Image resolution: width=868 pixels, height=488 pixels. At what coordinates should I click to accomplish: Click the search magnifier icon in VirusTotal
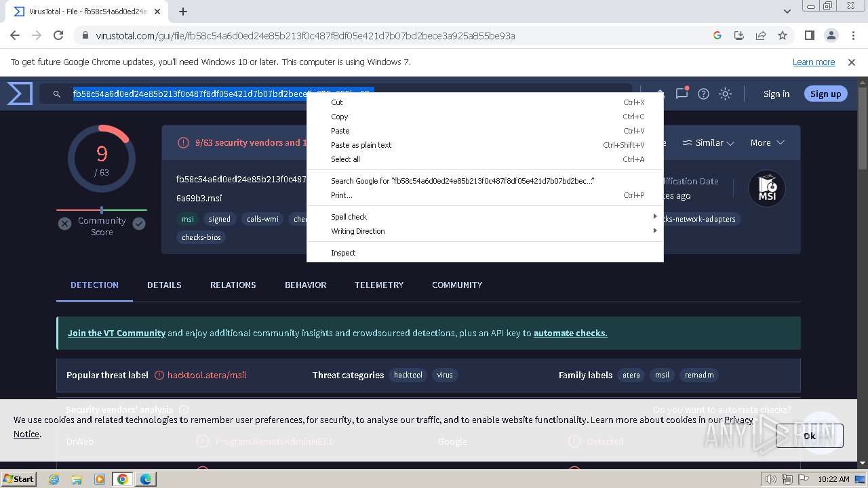57,94
